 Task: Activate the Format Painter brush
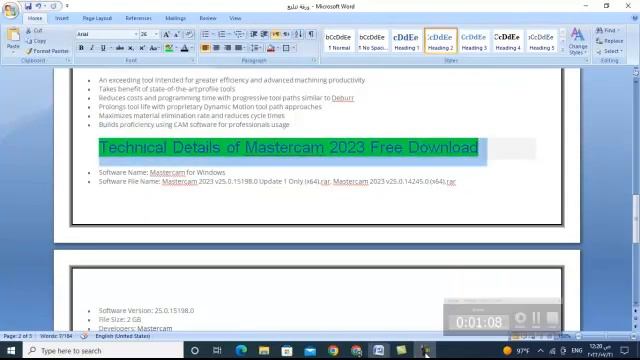47,51
